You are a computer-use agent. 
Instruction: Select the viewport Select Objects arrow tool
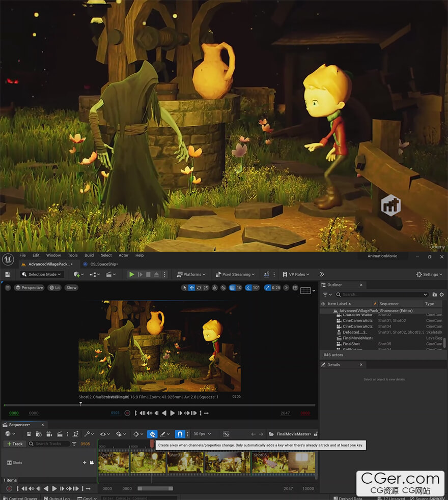pyautogui.click(x=184, y=287)
